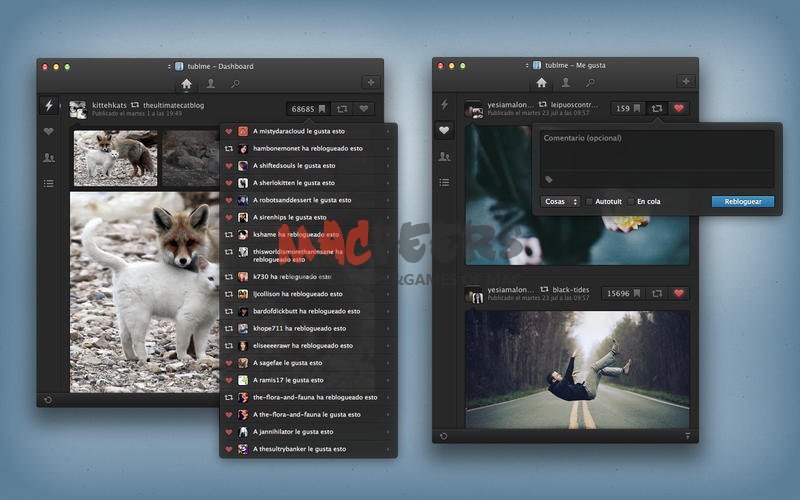Open the small fox and cat thumbnail

pyautogui.click(x=115, y=158)
